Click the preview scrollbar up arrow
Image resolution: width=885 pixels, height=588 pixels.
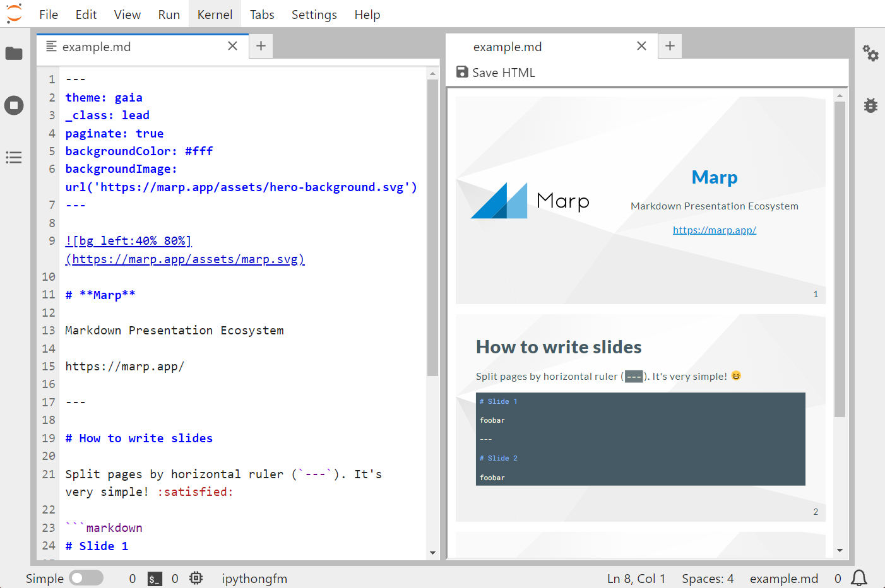coord(840,96)
